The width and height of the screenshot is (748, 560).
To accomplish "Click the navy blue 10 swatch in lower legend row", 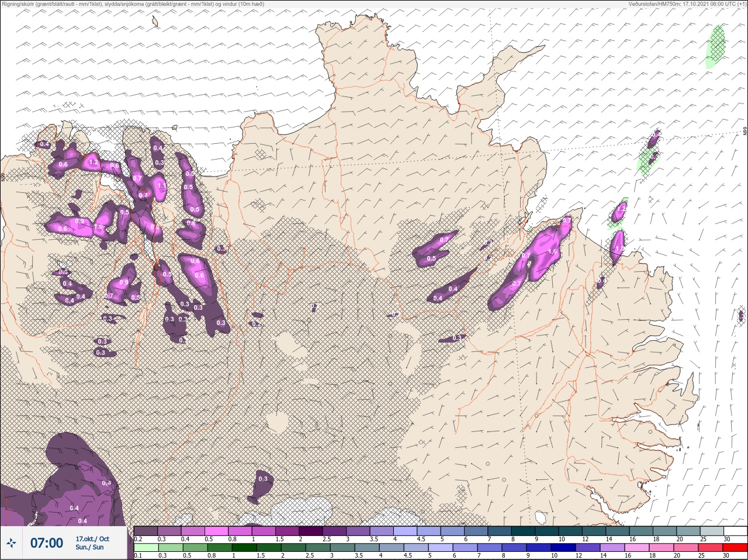I will click(x=563, y=548).
